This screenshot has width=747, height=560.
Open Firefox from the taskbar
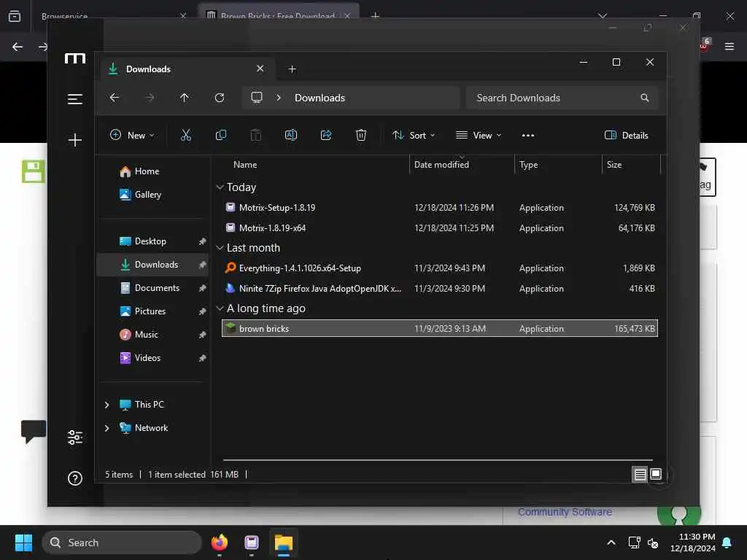[219, 542]
